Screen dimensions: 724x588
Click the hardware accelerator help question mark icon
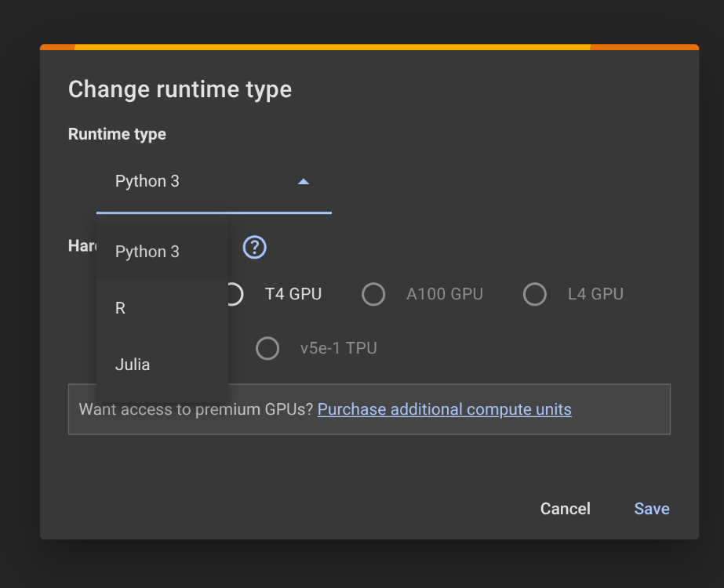[254, 248]
